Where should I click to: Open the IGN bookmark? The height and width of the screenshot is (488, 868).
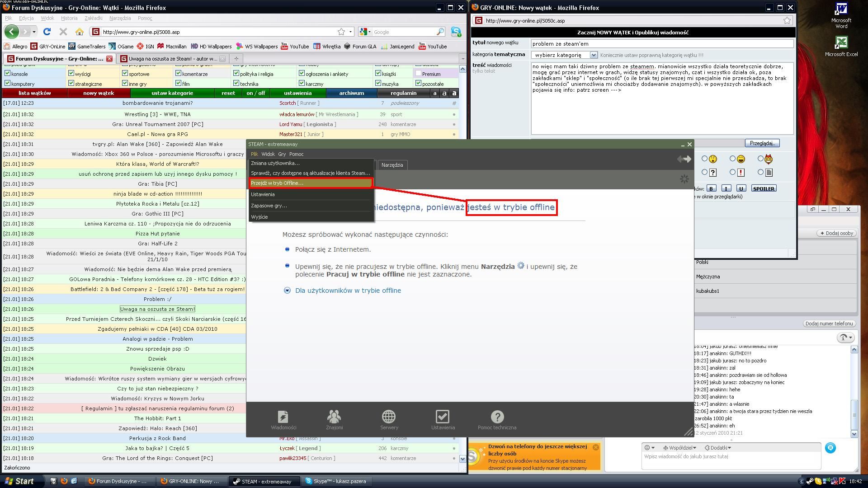pos(146,46)
